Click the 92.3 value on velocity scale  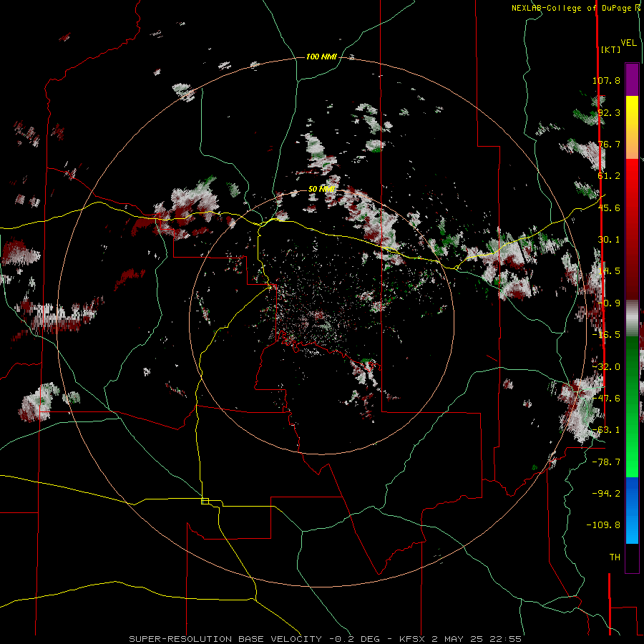(609, 112)
